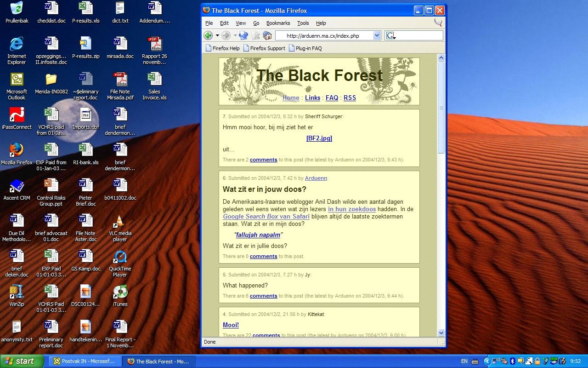Viewport: 588px width, 368px height.
Task: Select the checklist.doc file icon
Action: (51, 12)
